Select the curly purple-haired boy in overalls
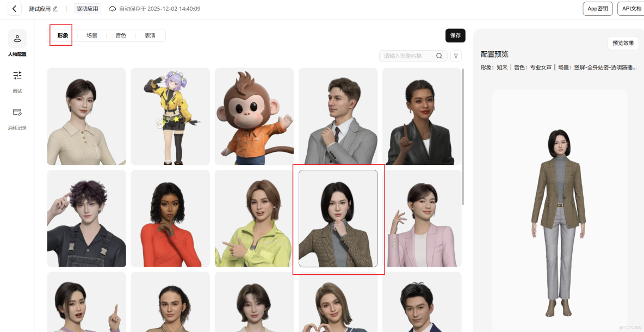Image resolution: width=644 pixels, height=332 pixels. pyautogui.click(x=86, y=219)
